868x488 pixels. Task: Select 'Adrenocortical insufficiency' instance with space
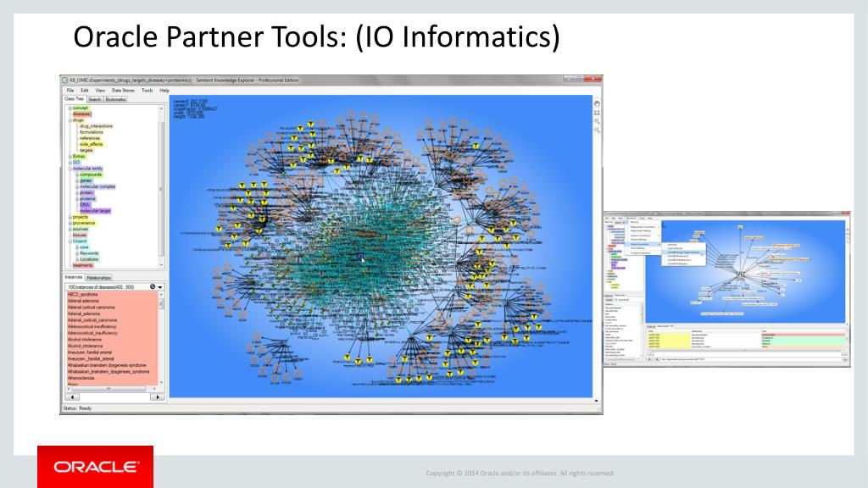[x=92, y=327]
